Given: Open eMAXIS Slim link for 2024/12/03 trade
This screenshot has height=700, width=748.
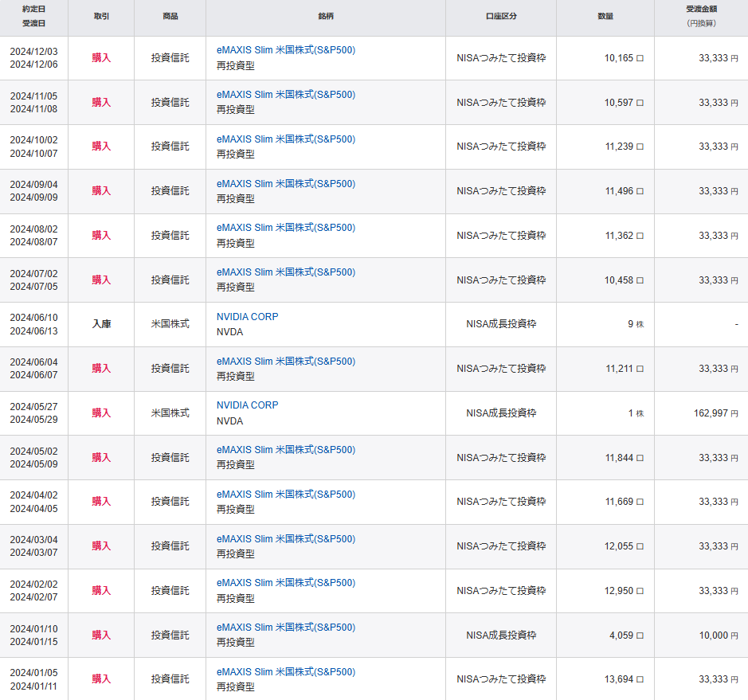Looking at the screenshot, I should pyautogui.click(x=285, y=50).
